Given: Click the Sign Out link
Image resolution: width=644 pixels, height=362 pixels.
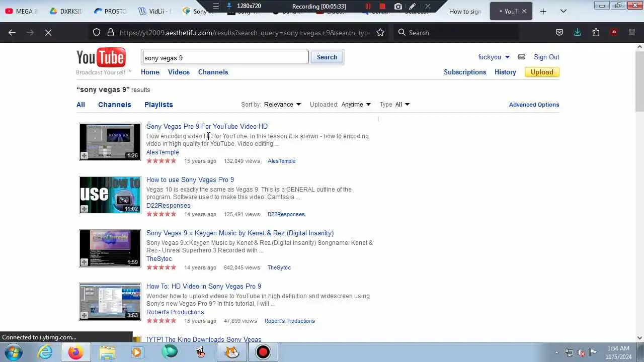Looking at the screenshot, I should pyautogui.click(x=546, y=57).
